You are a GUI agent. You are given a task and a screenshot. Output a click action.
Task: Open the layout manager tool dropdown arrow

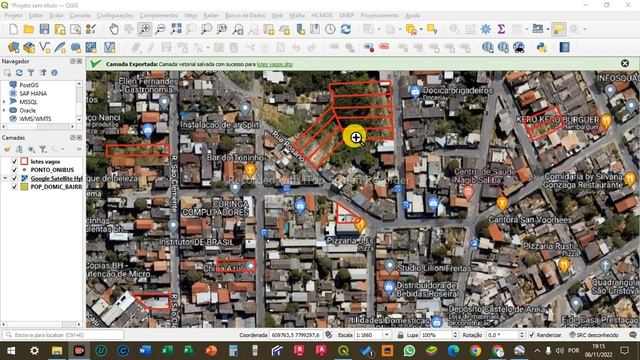point(548,29)
